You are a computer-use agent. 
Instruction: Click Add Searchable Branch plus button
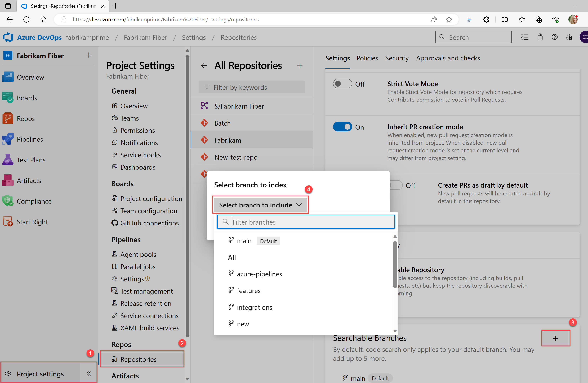[x=555, y=338]
